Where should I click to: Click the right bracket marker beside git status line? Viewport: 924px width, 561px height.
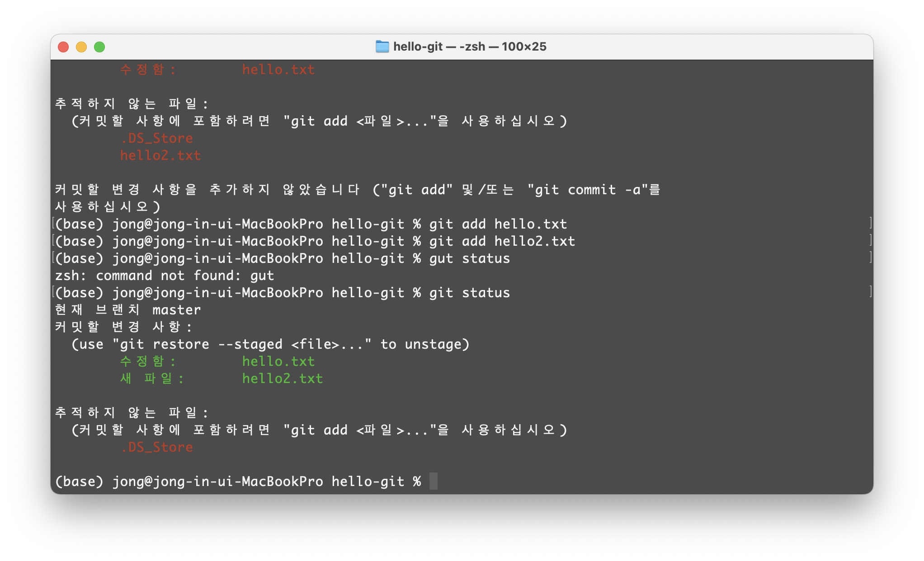tap(870, 292)
